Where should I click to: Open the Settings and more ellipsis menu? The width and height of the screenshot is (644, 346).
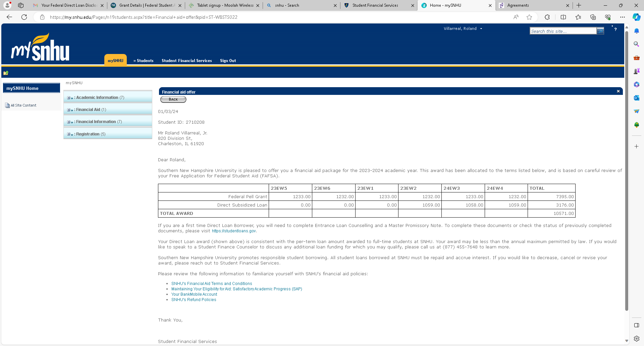[623, 17]
